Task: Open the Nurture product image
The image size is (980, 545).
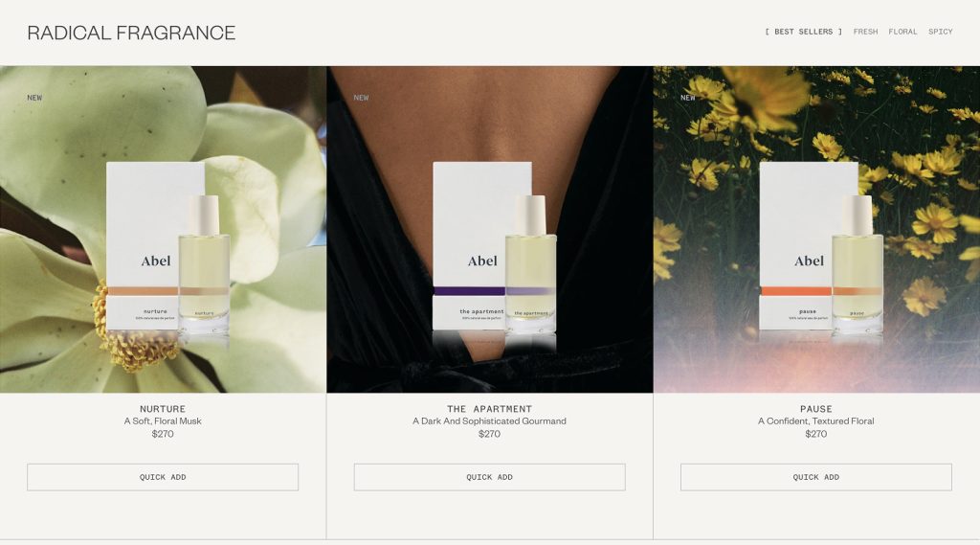Action: click(163, 230)
